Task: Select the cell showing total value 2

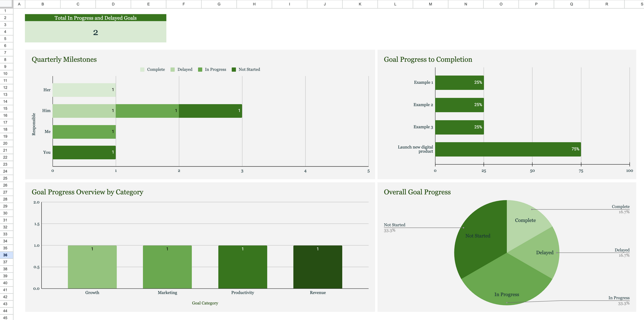Action: point(95,32)
